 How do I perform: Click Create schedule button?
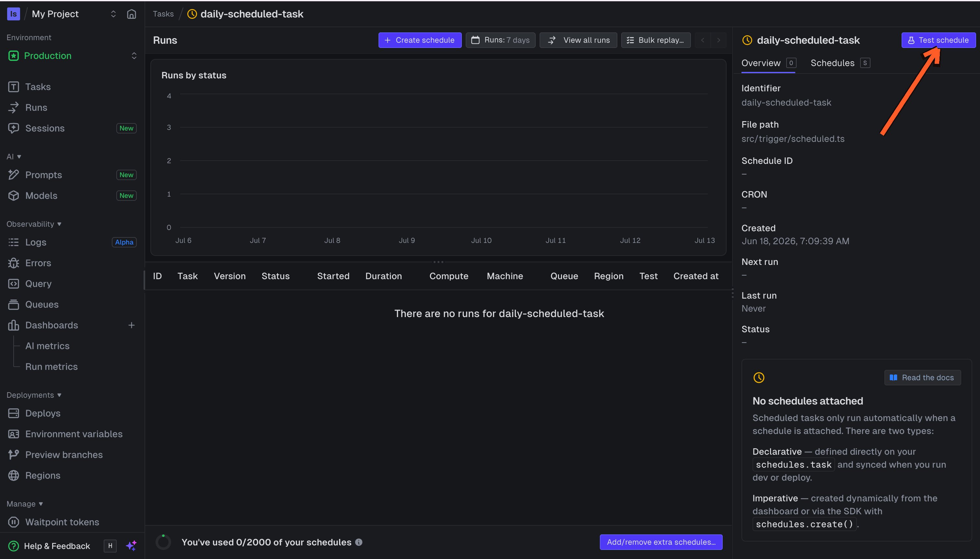tap(420, 40)
